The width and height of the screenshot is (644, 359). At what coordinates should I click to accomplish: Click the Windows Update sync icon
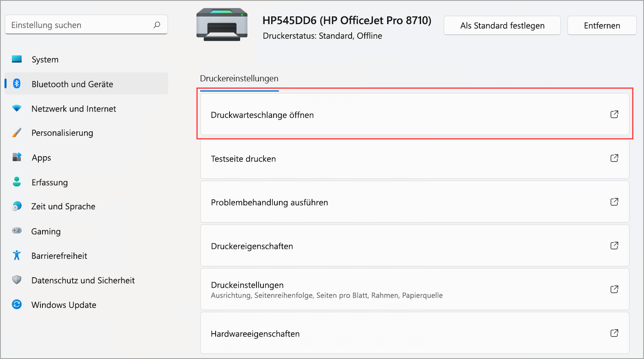tap(17, 304)
